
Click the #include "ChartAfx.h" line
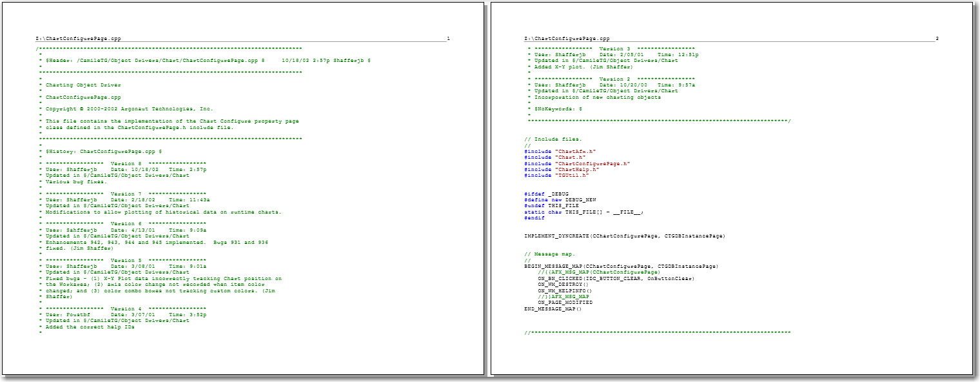click(x=560, y=151)
